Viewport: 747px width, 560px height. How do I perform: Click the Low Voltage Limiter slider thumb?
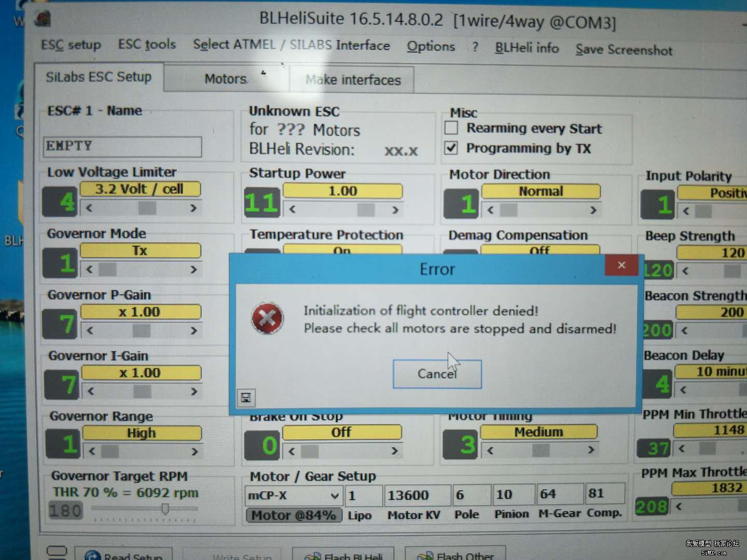(x=147, y=208)
